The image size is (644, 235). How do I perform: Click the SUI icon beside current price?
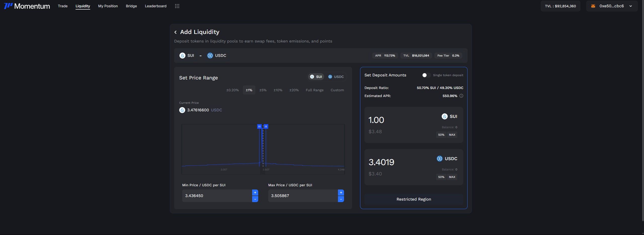tap(182, 110)
